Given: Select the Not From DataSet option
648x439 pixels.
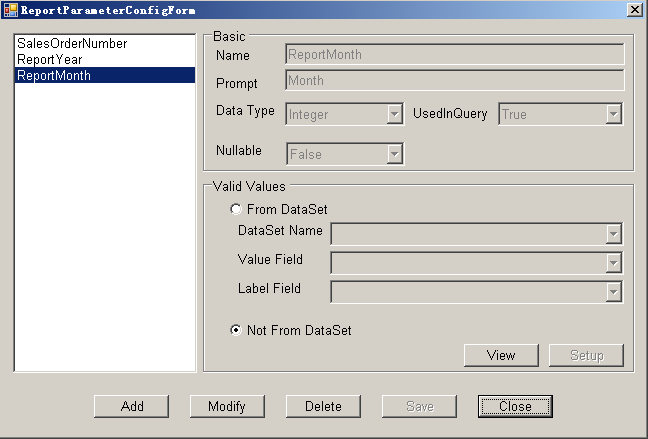Looking at the screenshot, I should coord(236,331).
